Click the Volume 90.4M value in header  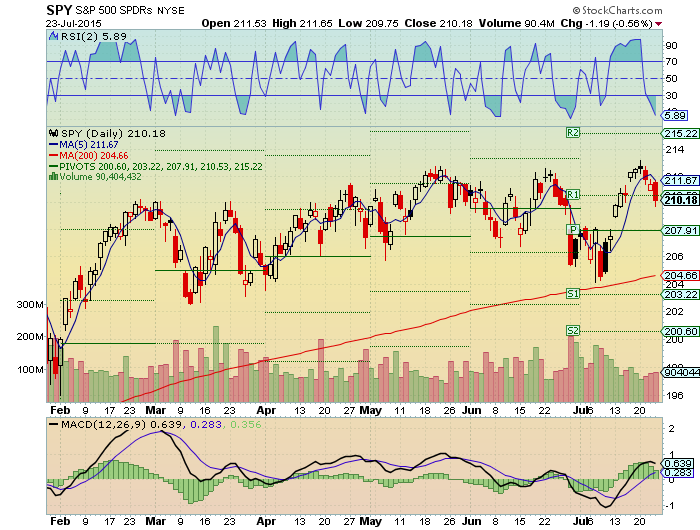pos(517,23)
